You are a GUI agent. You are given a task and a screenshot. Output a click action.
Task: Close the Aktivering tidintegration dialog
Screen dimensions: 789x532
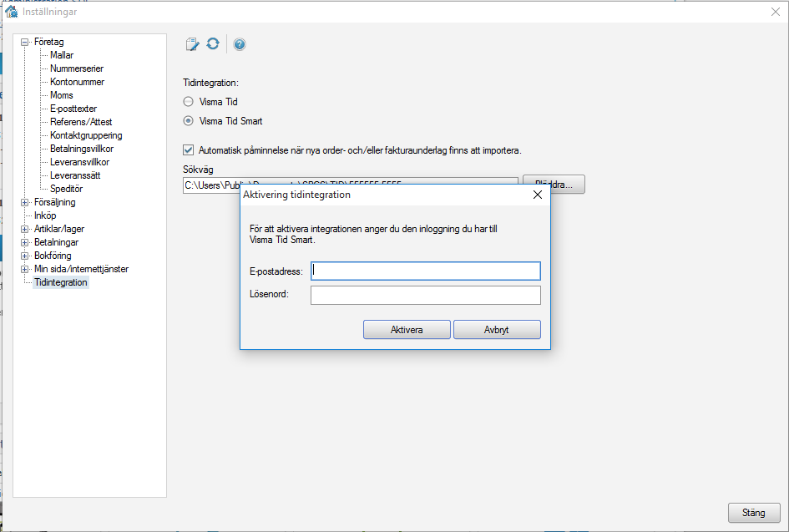click(x=538, y=195)
